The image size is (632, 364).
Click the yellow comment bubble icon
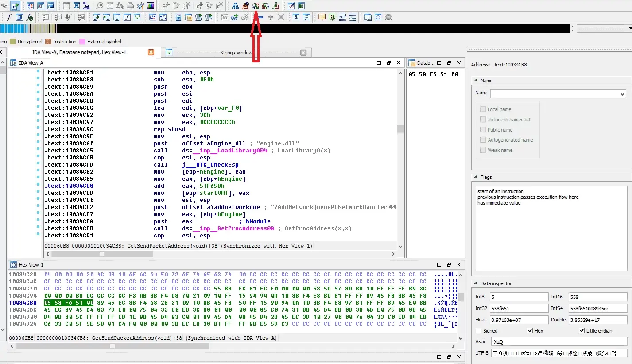322,17
